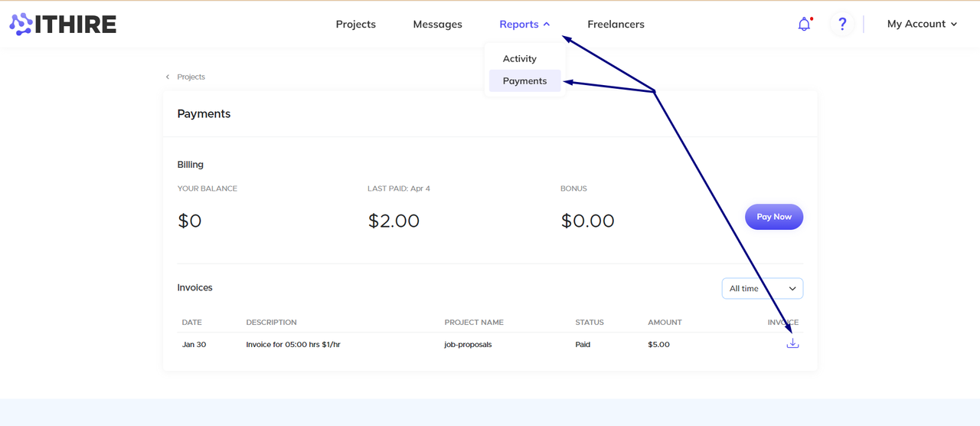980x426 pixels.
Task: Click the STATUS column header
Action: coord(590,323)
